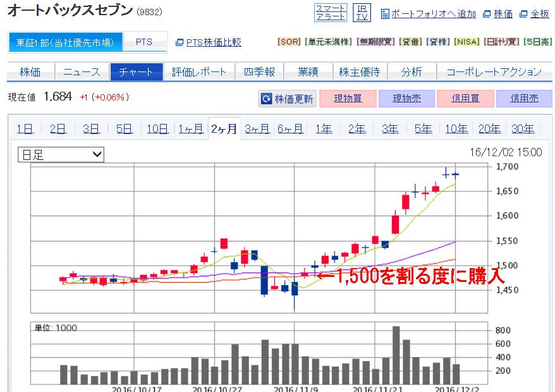Open the 評価レポート tab
Screen dimensions: 555x392
point(199,72)
